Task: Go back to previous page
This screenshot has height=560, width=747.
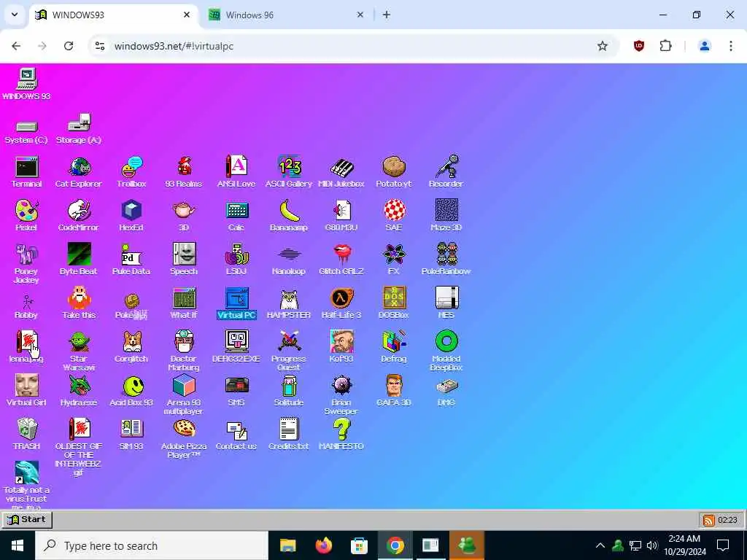Action: (x=16, y=46)
